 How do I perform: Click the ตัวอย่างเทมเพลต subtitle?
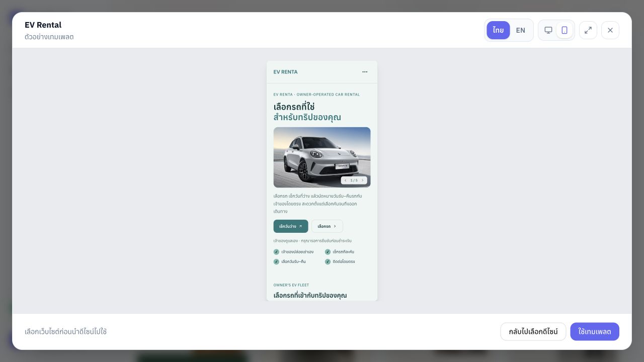coord(49,37)
